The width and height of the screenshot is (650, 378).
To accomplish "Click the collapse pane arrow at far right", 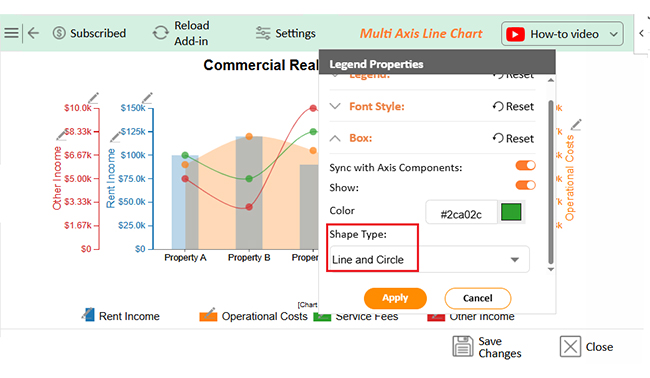I will pos(641,33).
